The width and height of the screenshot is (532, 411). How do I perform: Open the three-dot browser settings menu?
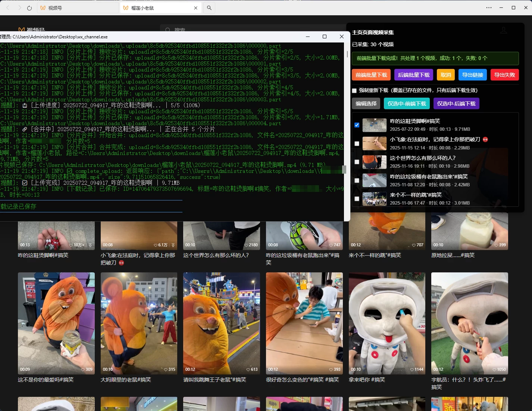click(489, 8)
